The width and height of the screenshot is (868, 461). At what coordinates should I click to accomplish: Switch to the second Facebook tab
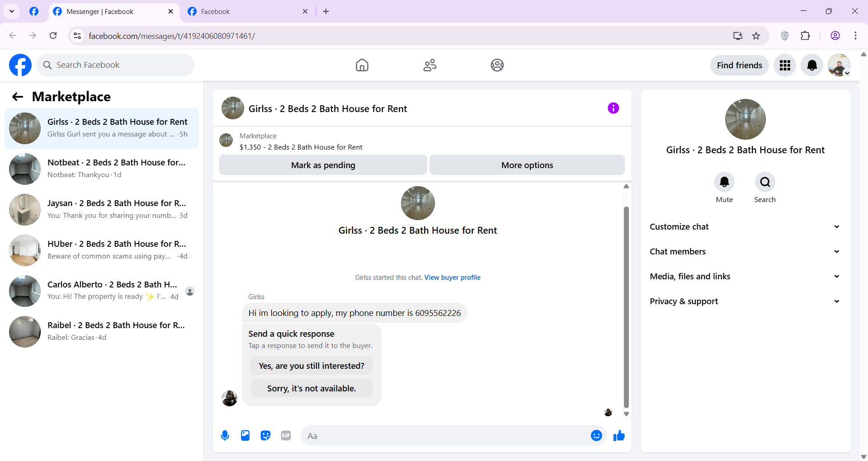pos(248,12)
